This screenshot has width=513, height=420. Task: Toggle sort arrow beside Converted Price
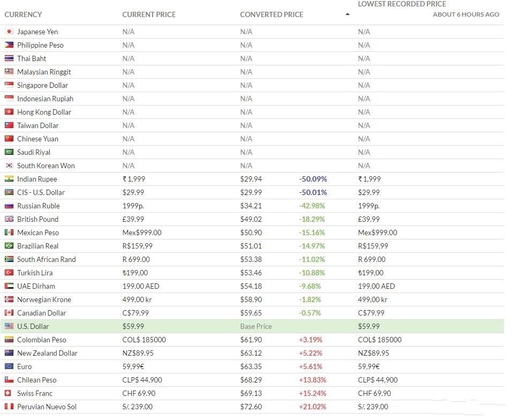[348, 14]
